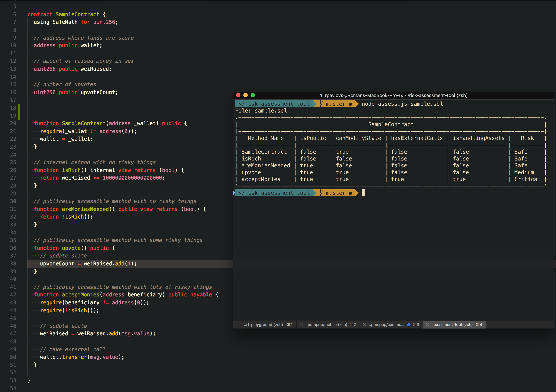Click highlighted 'upvoteCount = weiRaised.add(1);' line

[x=88, y=264]
